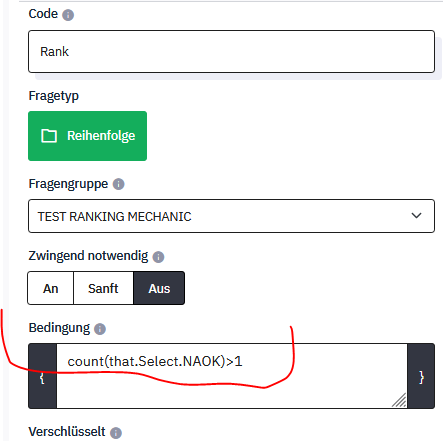The width and height of the screenshot is (443, 441).
Task: Set Zwingend notwendig to Aus
Action: coord(159,288)
